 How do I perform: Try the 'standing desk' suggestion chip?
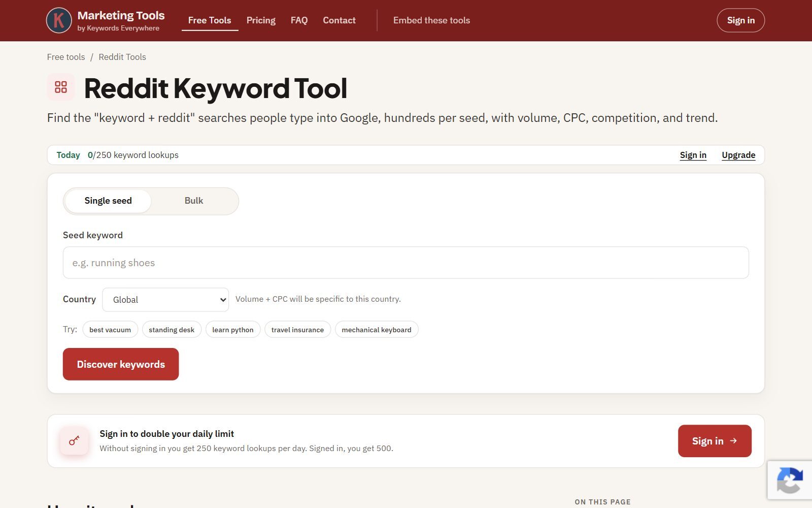(172, 330)
